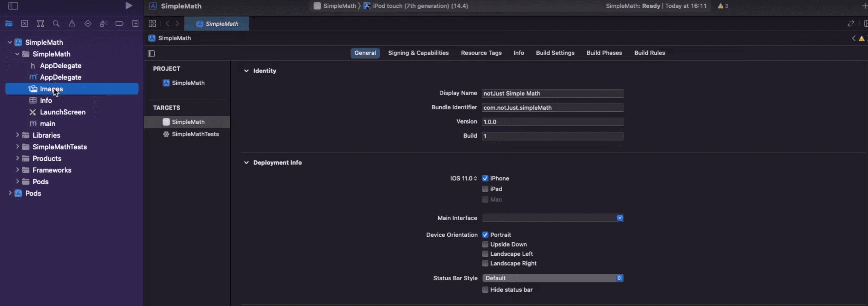Enable the Hide status bar checkbox
868x306 pixels.
point(485,289)
